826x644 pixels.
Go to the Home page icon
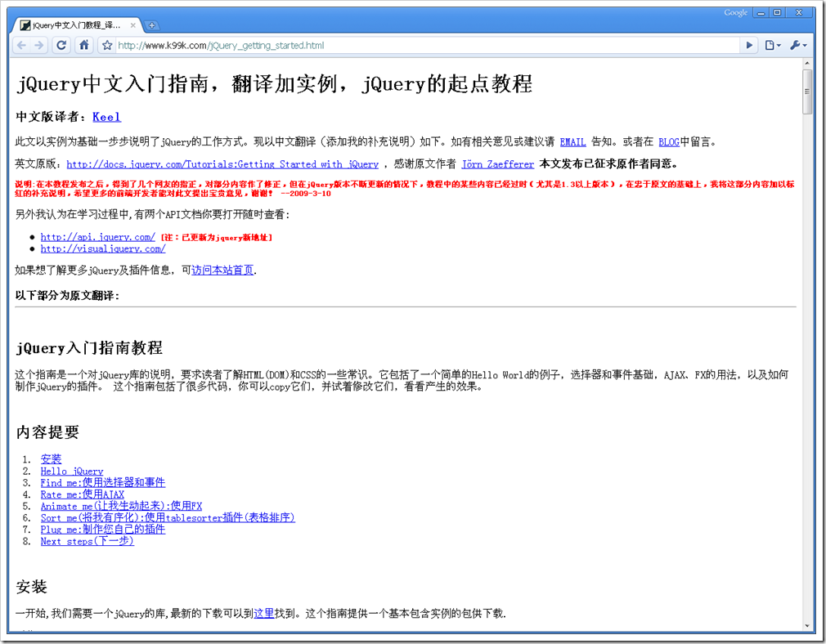click(x=83, y=45)
